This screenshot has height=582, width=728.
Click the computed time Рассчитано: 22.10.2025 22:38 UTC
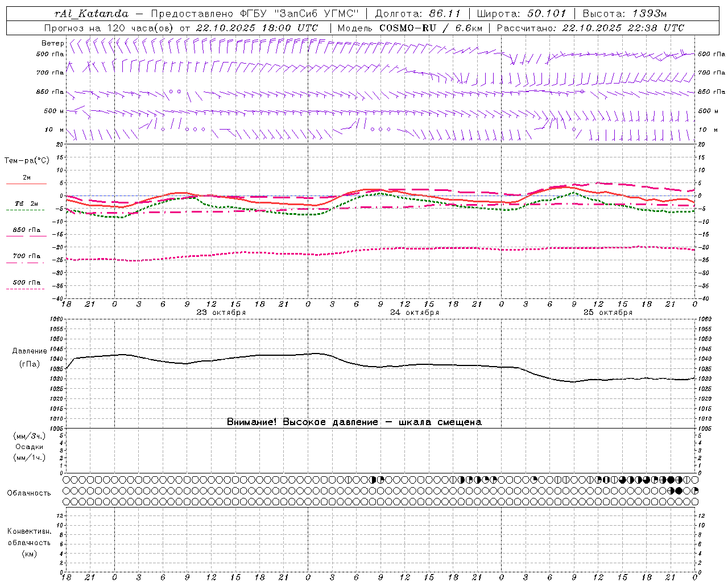[590, 28]
